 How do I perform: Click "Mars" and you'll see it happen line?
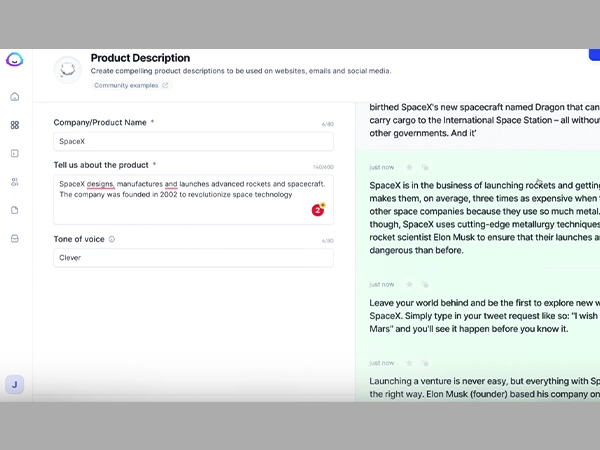(469, 329)
